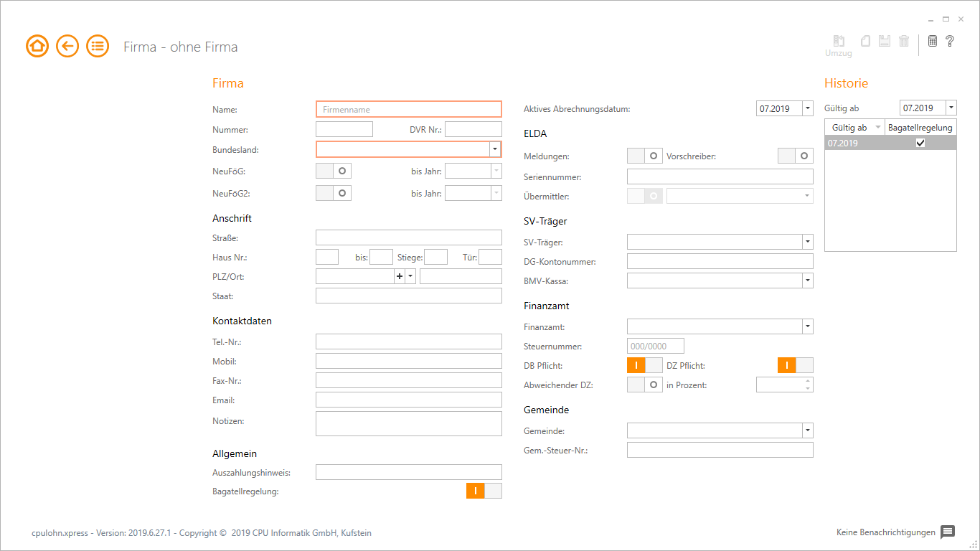Image resolution: width=980 pixels, height=551 pixels.
Task: Click the Straße input field
Action: (409, 237)
